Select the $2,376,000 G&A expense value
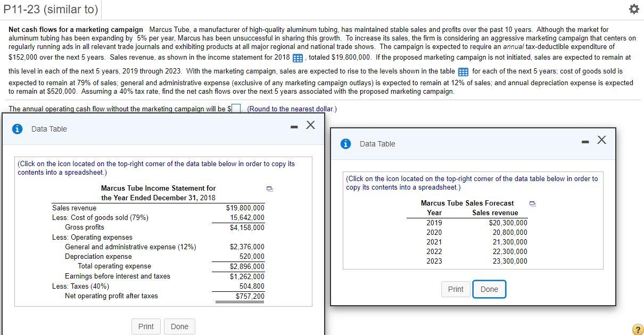 pos(247,247)
